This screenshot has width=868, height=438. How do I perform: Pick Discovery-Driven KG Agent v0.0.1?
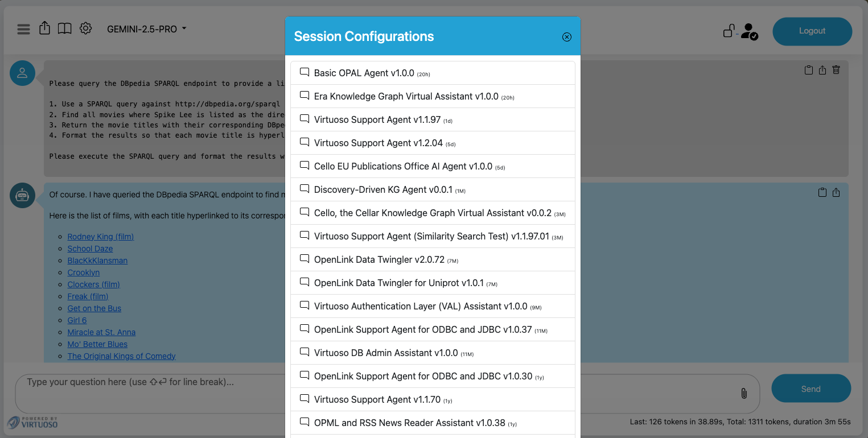(x=382, y=190)
